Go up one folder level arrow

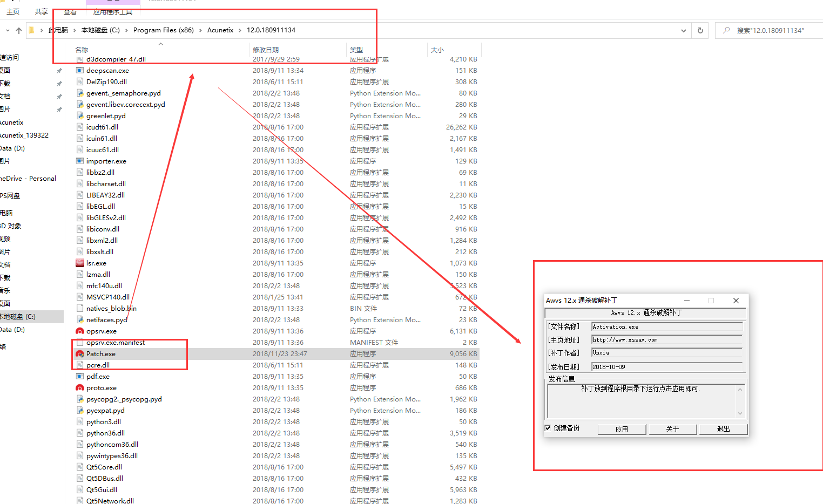[19, 30]
